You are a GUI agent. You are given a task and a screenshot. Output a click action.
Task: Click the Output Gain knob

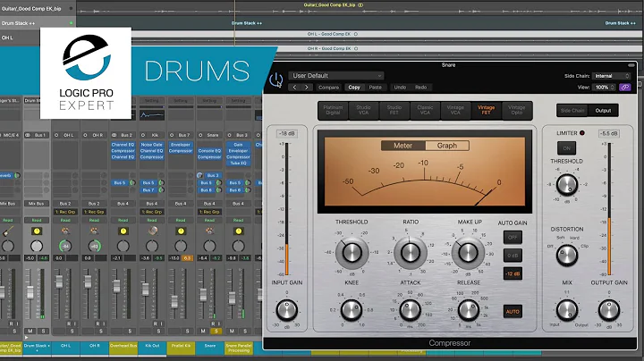click(609, 310)
